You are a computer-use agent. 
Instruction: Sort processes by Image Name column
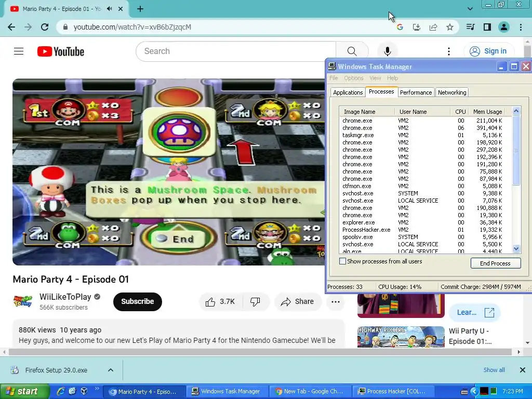coord(367,112)
